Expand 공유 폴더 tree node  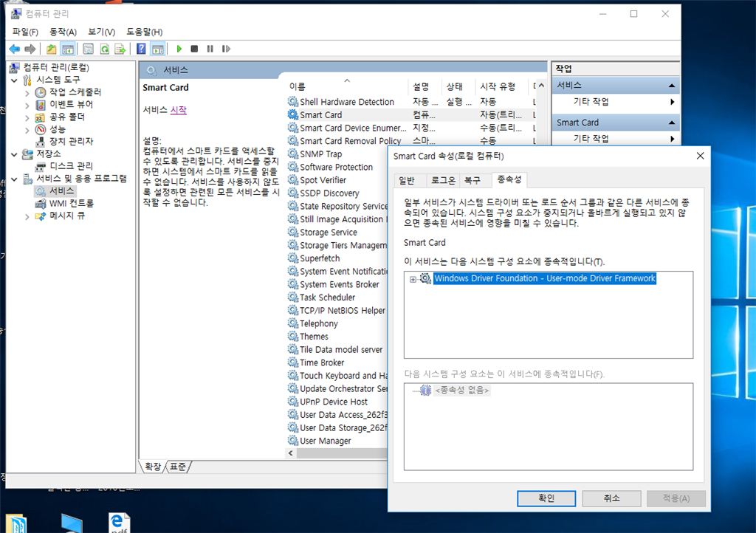(x=27, y=117)
